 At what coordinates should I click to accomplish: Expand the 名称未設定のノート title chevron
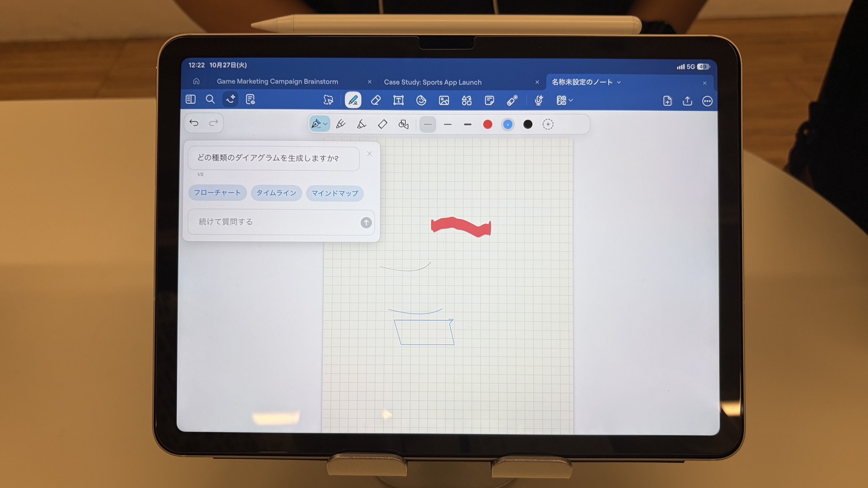(619, 82)
